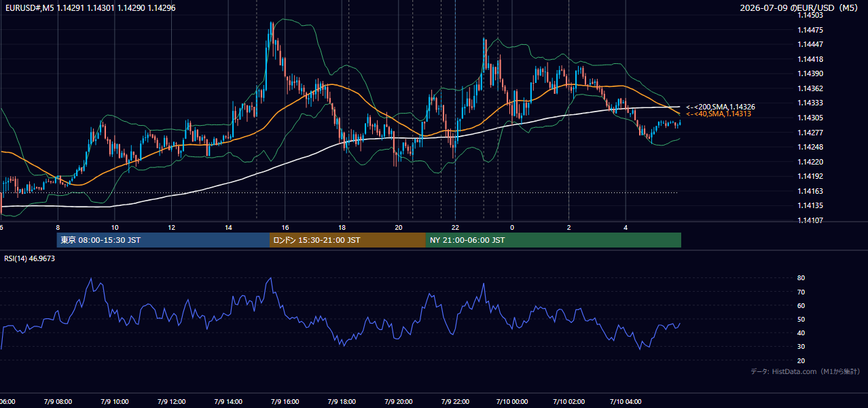The width and height of the screenshot is (868, 408).
Task: Click price axis label 1.14362
Action: click(810, 88)
